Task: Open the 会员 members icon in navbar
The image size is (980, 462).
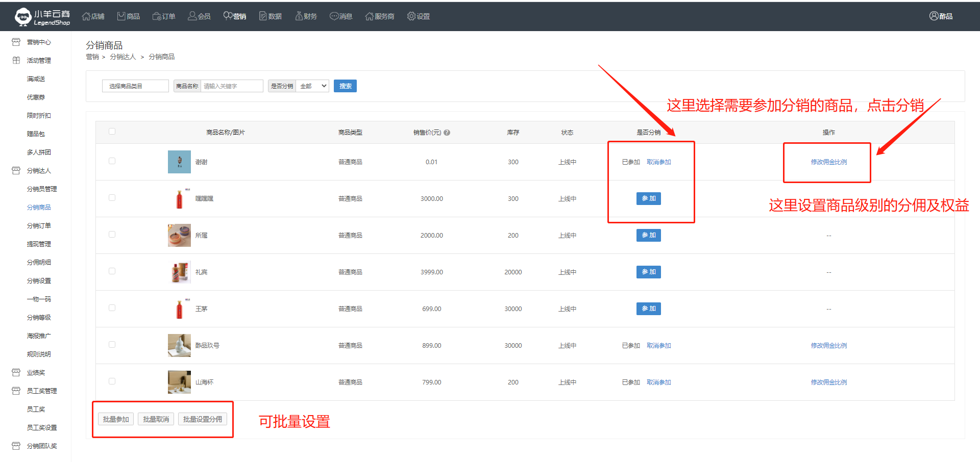Action: [x=192, y=16]
